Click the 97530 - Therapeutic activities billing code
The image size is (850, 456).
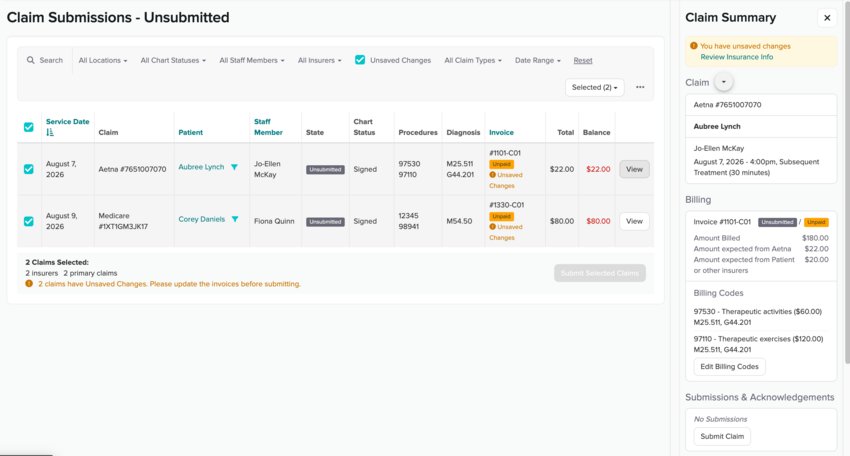(758, 312)
